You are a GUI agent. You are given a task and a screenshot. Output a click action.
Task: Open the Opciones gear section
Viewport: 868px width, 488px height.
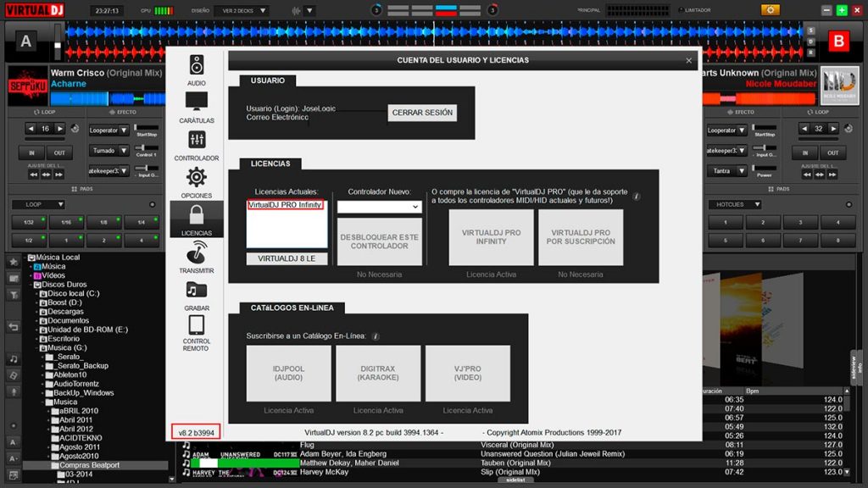point(197,183)
